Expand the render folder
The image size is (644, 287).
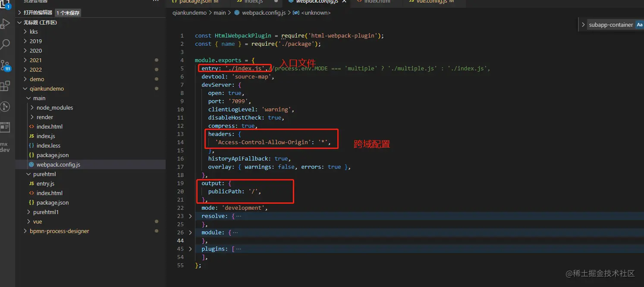coord(32,117)
